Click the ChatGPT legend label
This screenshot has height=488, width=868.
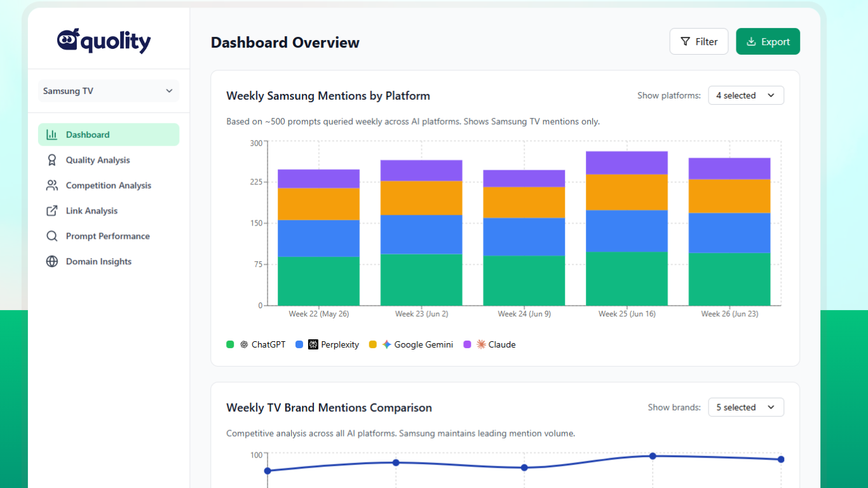[x=269, y=344]
